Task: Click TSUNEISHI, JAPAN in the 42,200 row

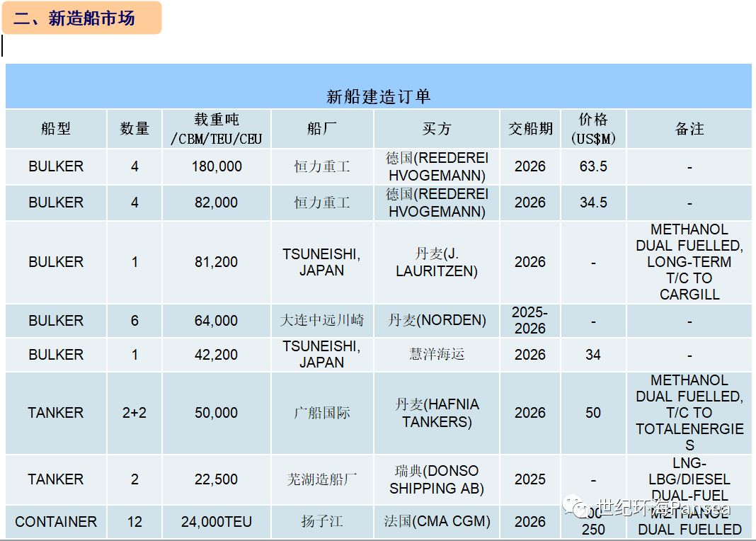Action: click(321, 354)
